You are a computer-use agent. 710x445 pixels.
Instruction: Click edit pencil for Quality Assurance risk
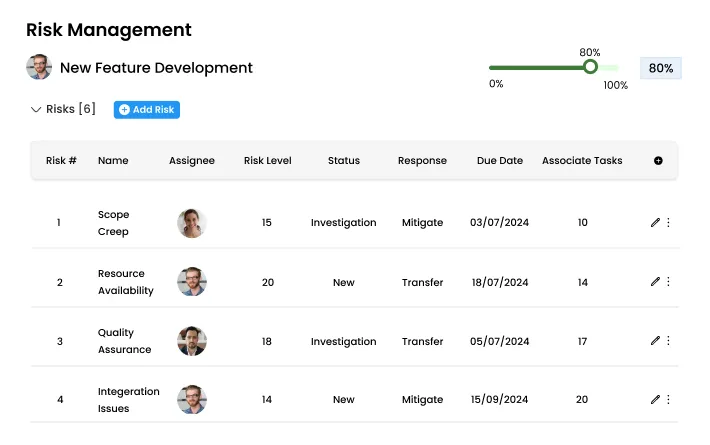coord(655,341)
